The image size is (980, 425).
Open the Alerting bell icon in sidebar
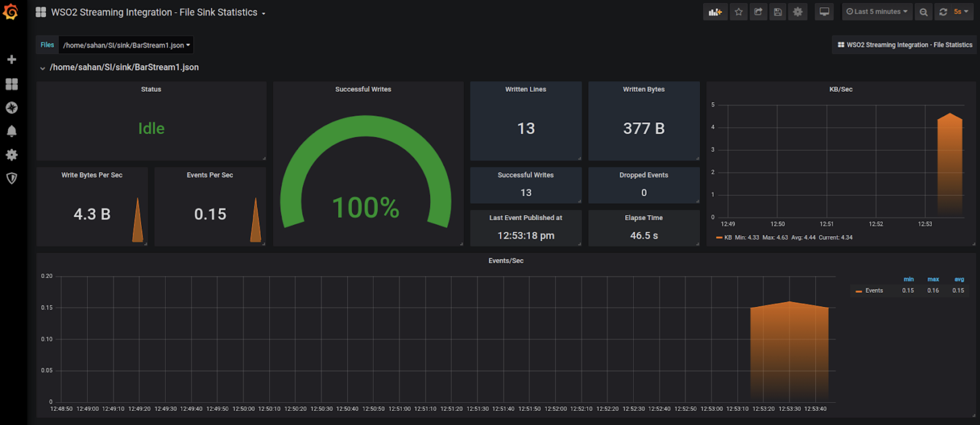pyautogui.click(x=12, y=131)
